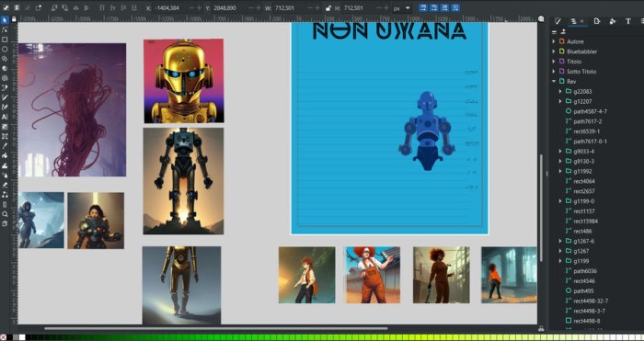The width and height of the screenshot is (644, 341).
Task: Raise selection to top
Action: click(x=101, y=7)
